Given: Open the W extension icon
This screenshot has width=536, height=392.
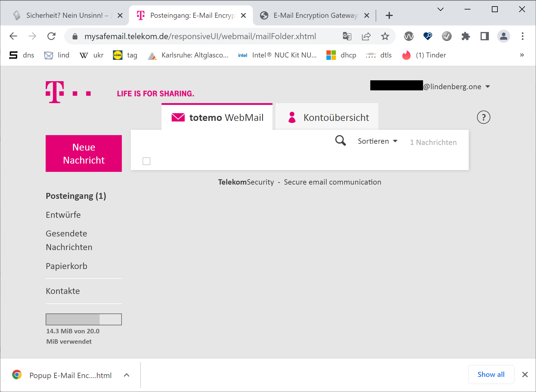Looking at the screenshot, I should coord(409,36).
